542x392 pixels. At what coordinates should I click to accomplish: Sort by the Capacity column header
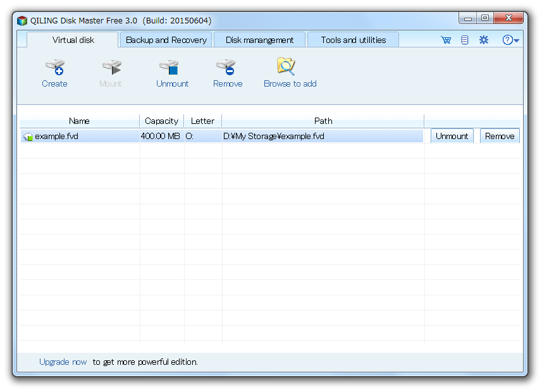[x=162, y=121]
